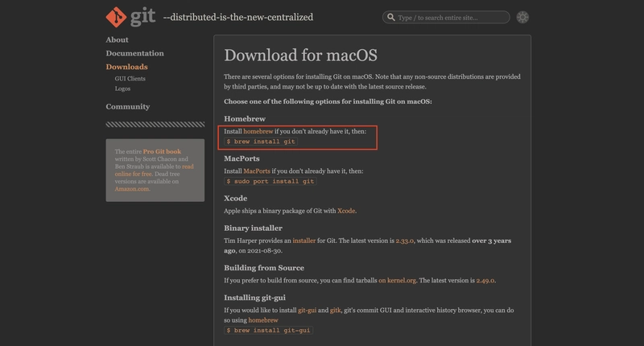Image resolution: width=644 pixels, height=346 pixels.
Task: Open the About sidebar menu item
Action: pos(117,39)
